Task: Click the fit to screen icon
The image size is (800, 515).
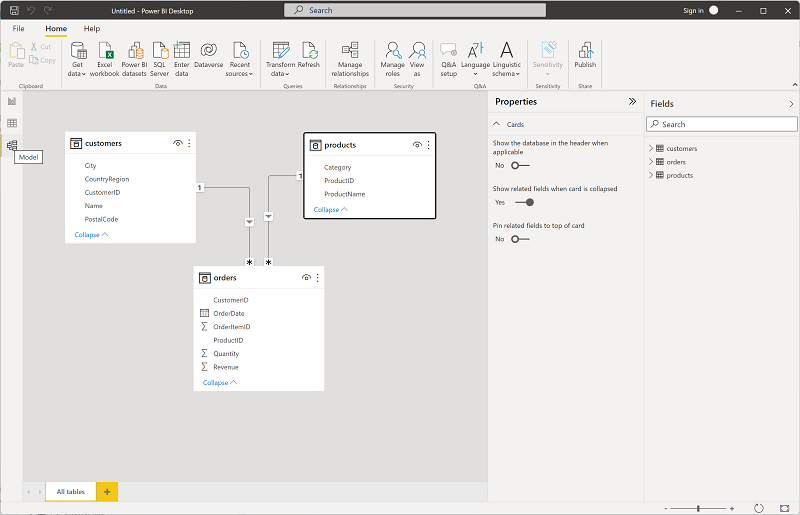Action: click(x=785, y=508)
